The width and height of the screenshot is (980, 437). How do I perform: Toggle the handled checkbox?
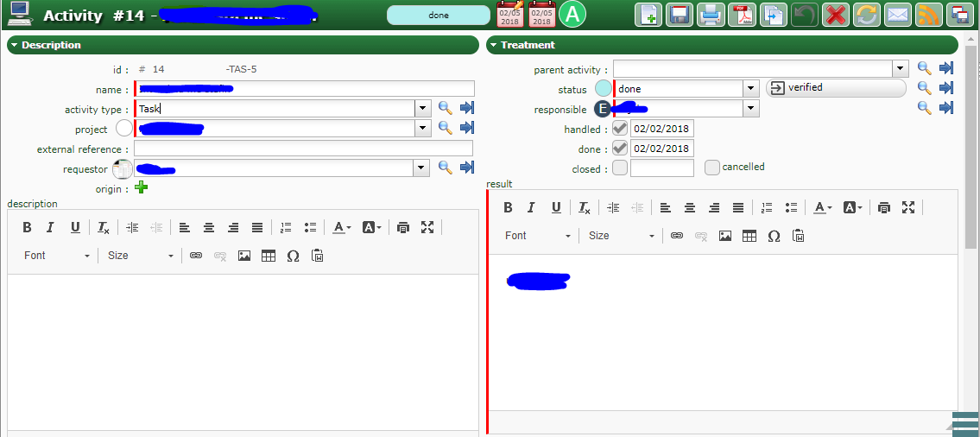(x=620, y=129)
